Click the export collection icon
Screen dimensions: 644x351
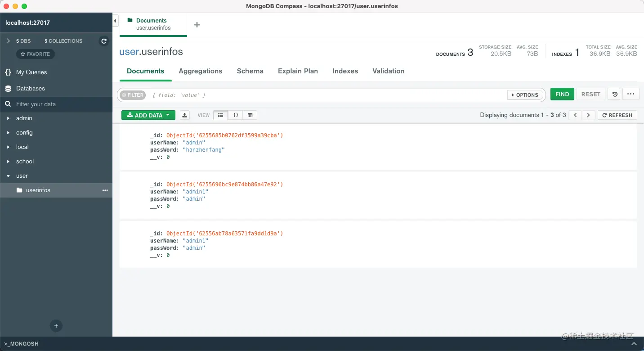[x=185, y=115]
